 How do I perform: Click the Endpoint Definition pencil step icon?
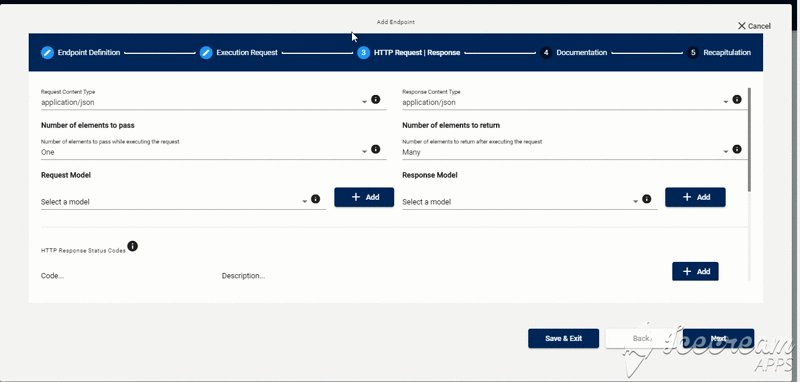[47, 53]
